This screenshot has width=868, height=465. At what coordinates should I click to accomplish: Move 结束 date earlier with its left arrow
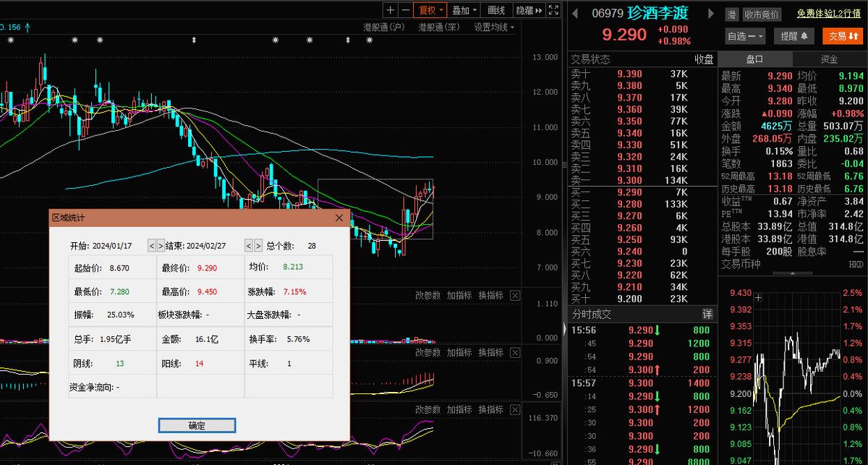click(249, 246)
